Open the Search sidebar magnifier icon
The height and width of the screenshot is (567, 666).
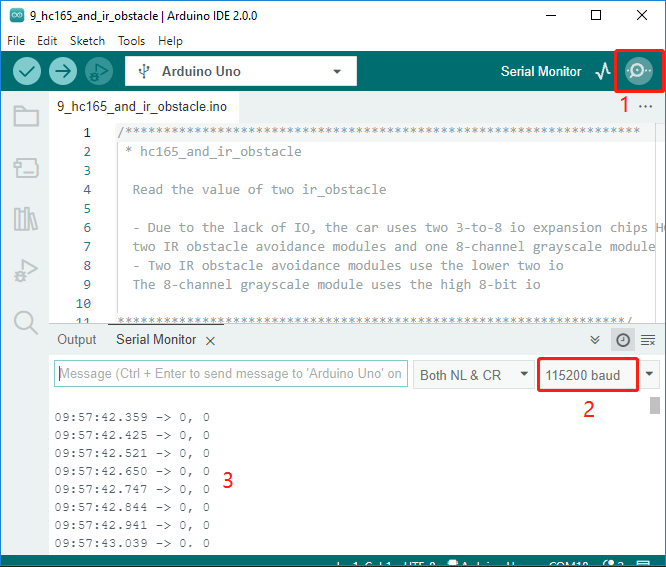click(26, 322)
